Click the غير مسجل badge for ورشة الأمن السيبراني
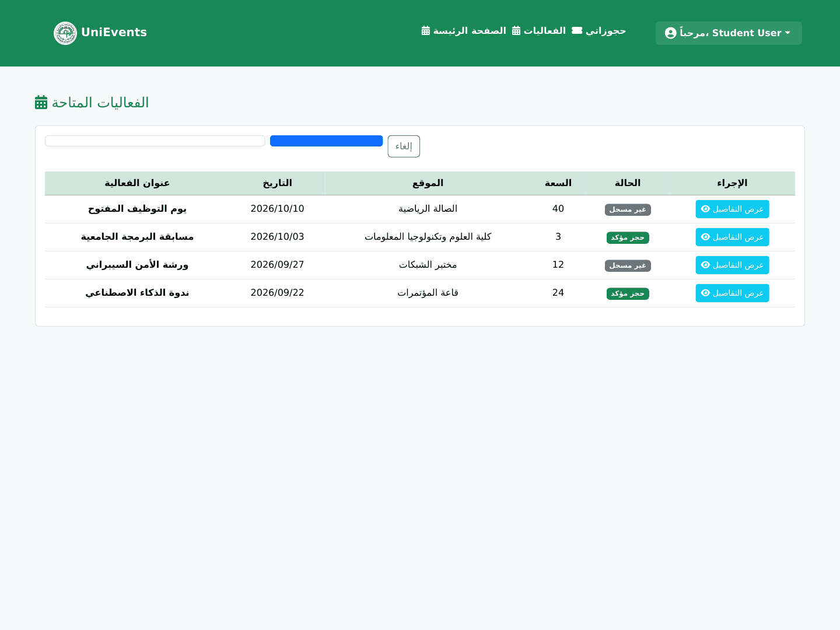Image resolution: width=840 pixels, height=630 pixels. coord(628,265)
